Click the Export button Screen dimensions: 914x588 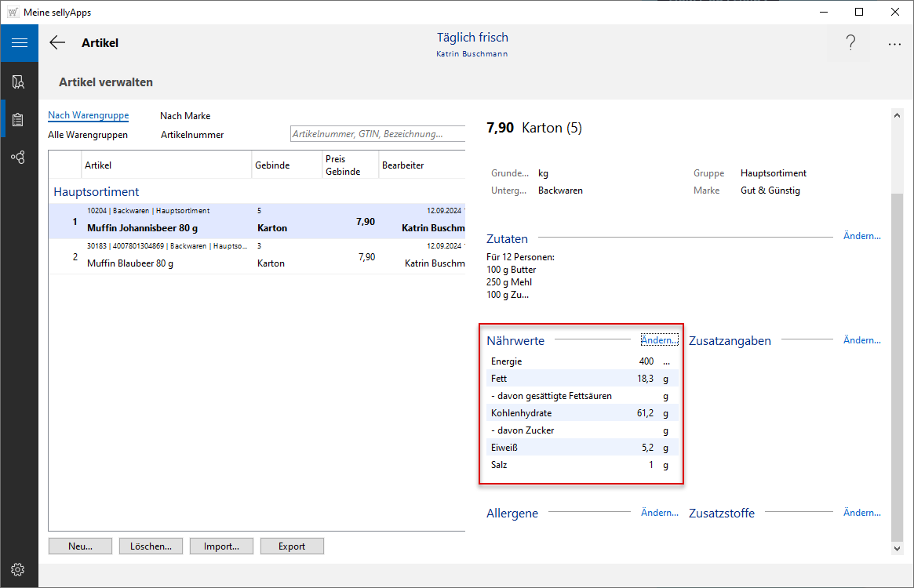(x=292, y=546)
